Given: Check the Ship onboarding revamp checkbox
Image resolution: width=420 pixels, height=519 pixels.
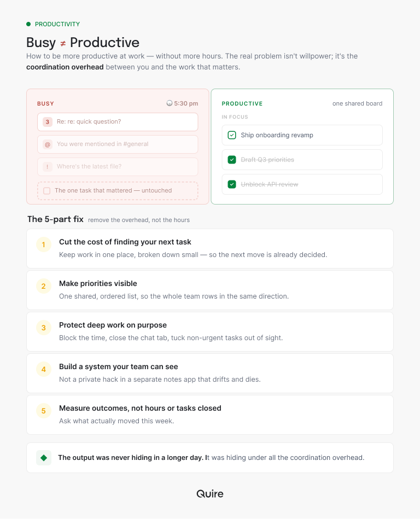Looking at the screenshot, I should click(232, 135).
